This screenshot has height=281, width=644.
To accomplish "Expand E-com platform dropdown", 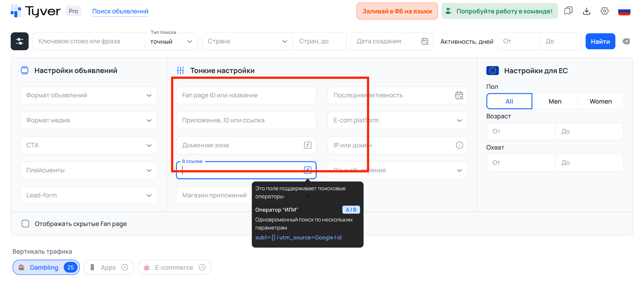I will point(397,120).
